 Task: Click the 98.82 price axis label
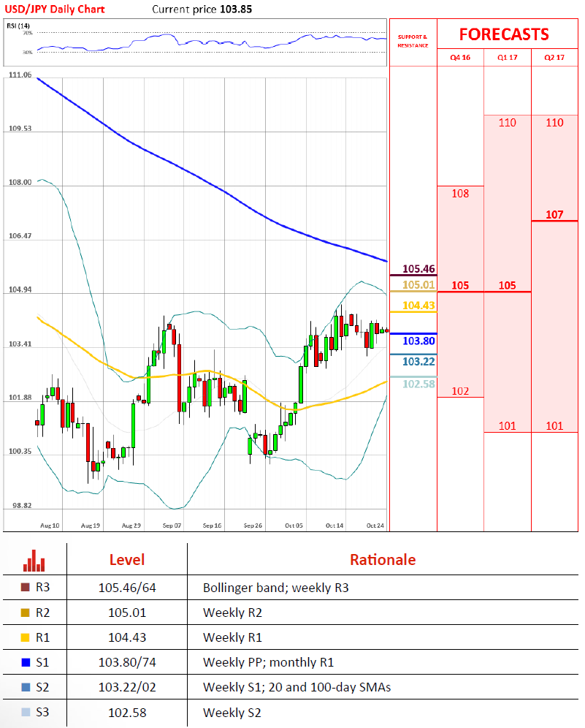point(22,506)
